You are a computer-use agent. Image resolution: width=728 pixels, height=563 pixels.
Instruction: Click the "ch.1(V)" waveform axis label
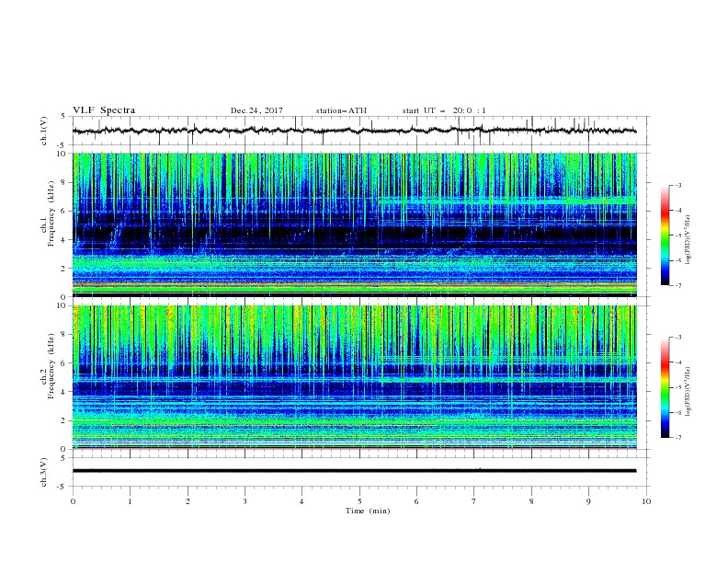(44, 131)
